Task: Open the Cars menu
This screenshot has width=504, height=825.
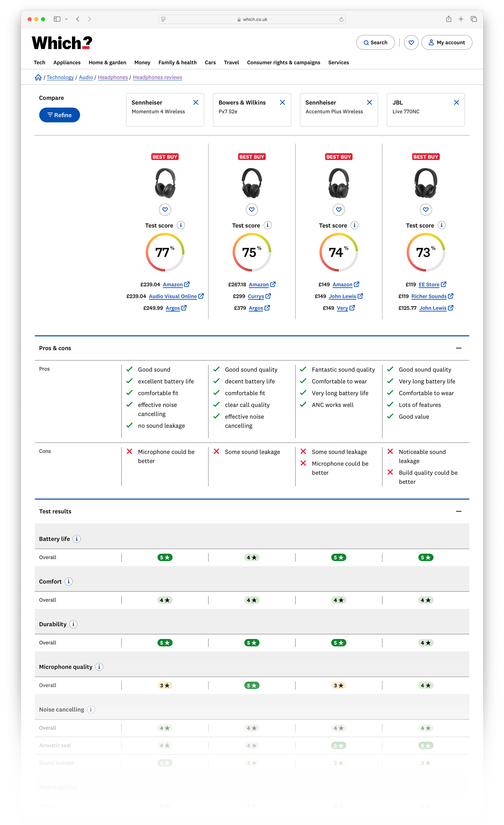Action: (x=210, y=63)
